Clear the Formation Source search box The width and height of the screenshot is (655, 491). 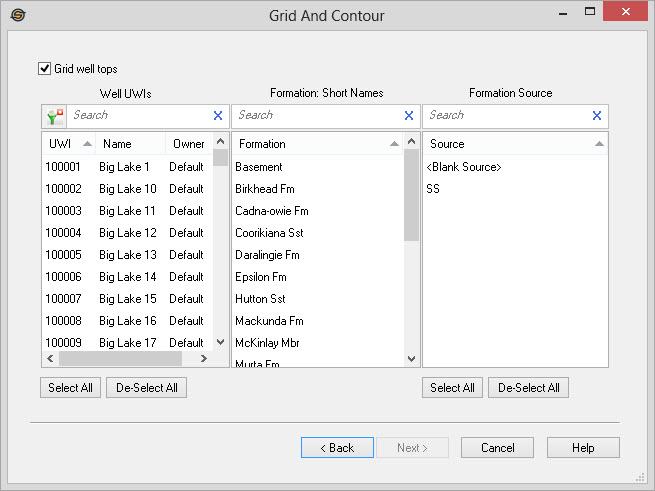[597, 116]
